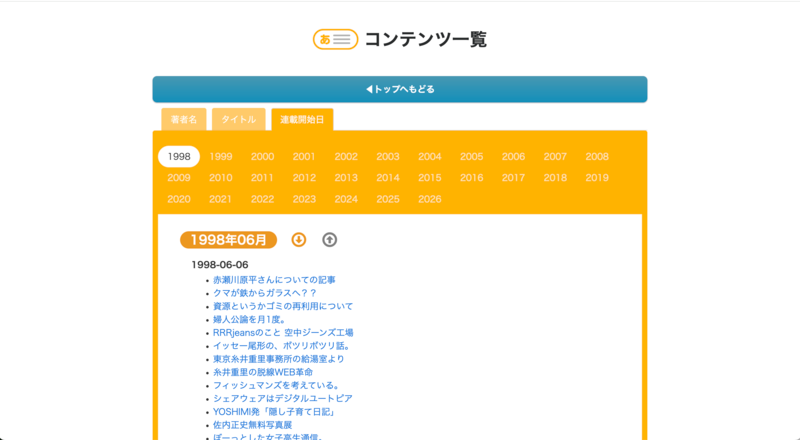Screen dimensions: 800x440
Task: Click the コンテンツ一覧 header logo icon
Action: point(335,40)
